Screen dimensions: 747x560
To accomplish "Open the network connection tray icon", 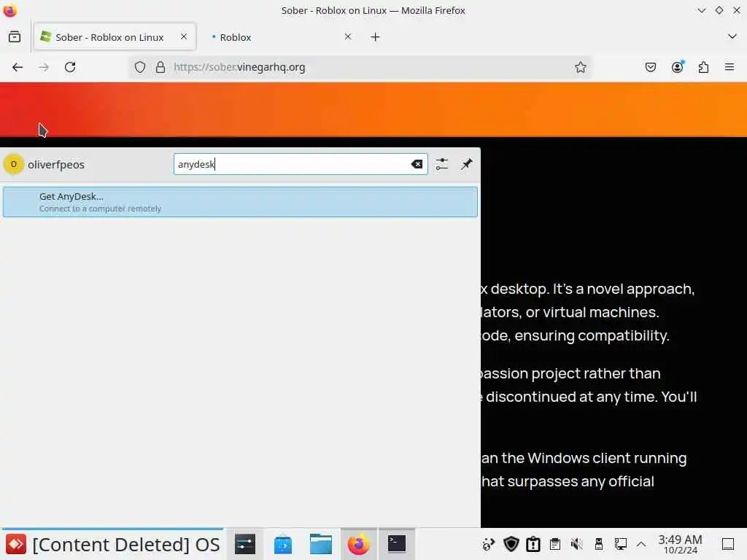I will click(620, 544).
